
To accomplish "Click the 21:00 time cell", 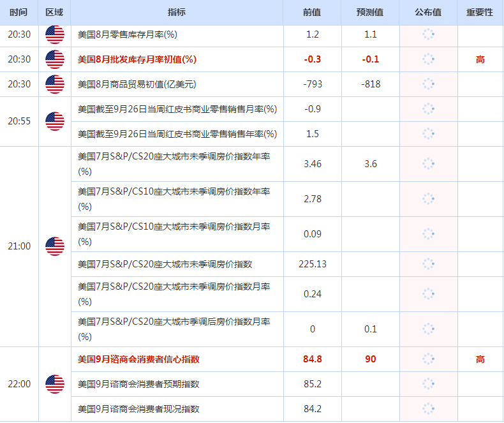I will click(x=19, y=246).
